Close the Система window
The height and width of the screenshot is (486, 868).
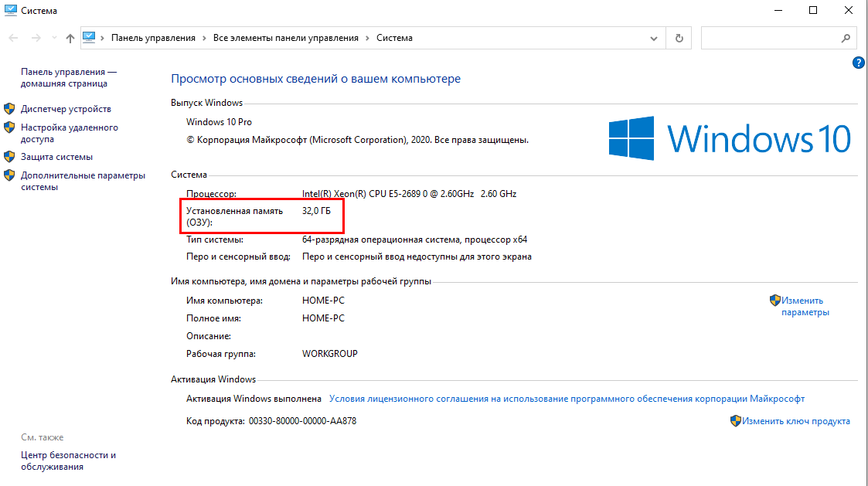click(848, 10)
